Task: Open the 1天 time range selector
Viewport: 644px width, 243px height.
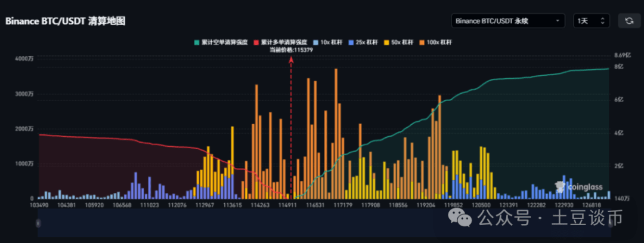Action: click(x=592, y=21)
